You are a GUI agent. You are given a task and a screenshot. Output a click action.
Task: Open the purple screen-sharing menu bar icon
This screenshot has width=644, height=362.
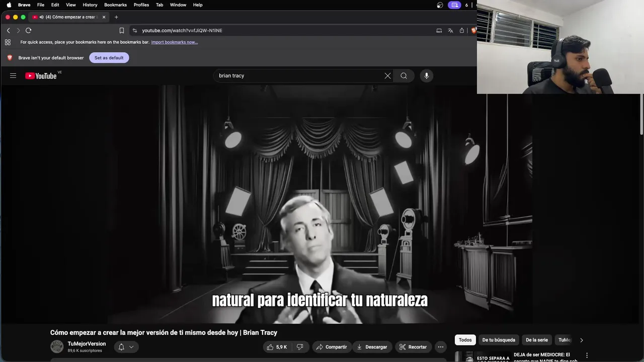[x=455, y=5]
